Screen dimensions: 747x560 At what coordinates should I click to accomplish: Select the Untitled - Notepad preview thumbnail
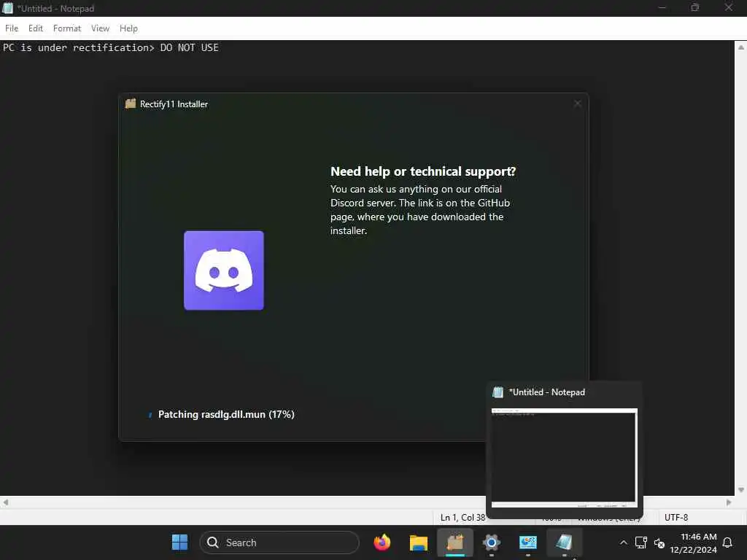pyautogui.click(x=565, y=458)
